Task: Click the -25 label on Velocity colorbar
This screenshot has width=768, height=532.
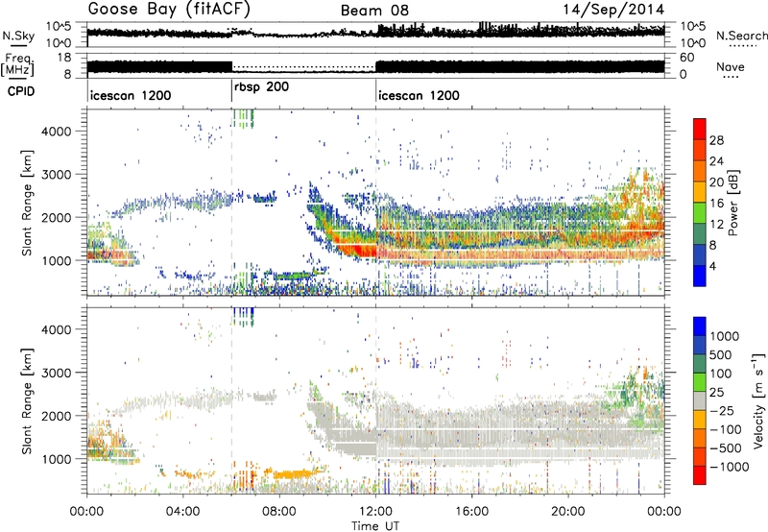Action: pos(722,411)
